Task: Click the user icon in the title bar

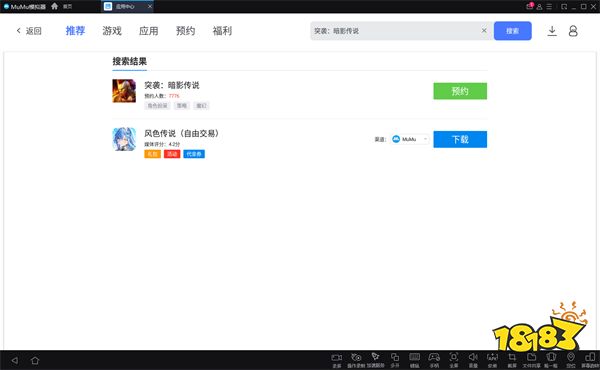Action: (x=539, y=7)
